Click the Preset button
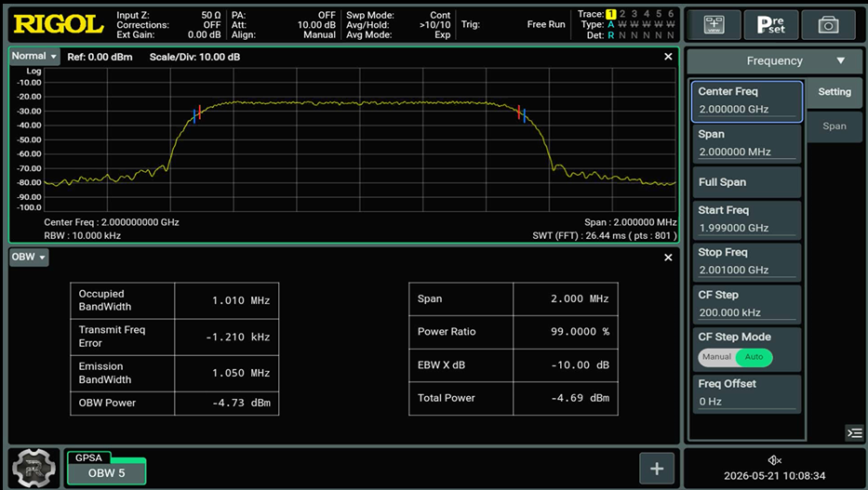 [x=771, y=25]
